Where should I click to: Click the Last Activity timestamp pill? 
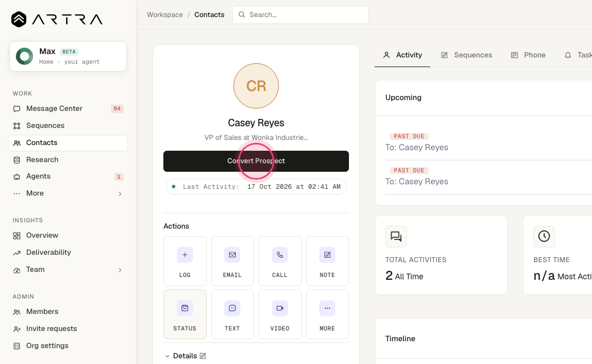click(256, 187)
